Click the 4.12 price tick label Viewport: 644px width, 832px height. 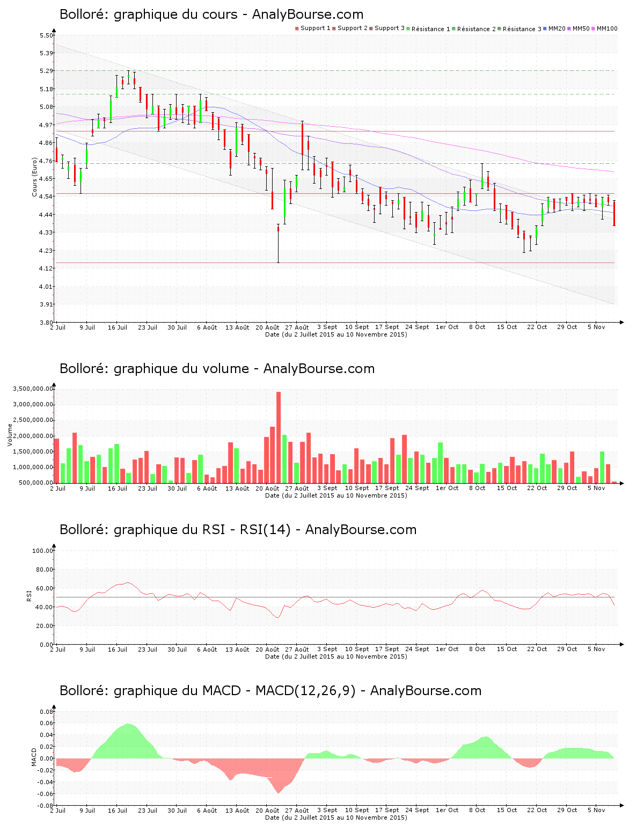46,268
